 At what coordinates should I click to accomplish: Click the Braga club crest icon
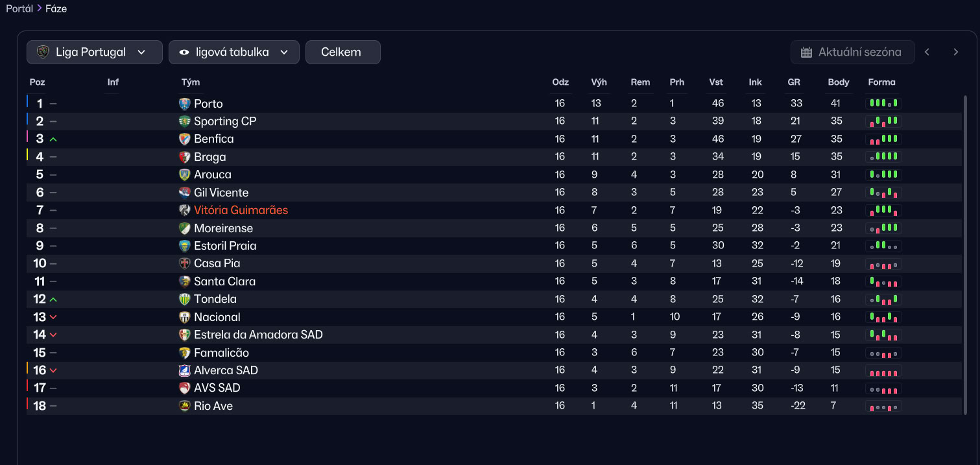click(x=185, y=157)
